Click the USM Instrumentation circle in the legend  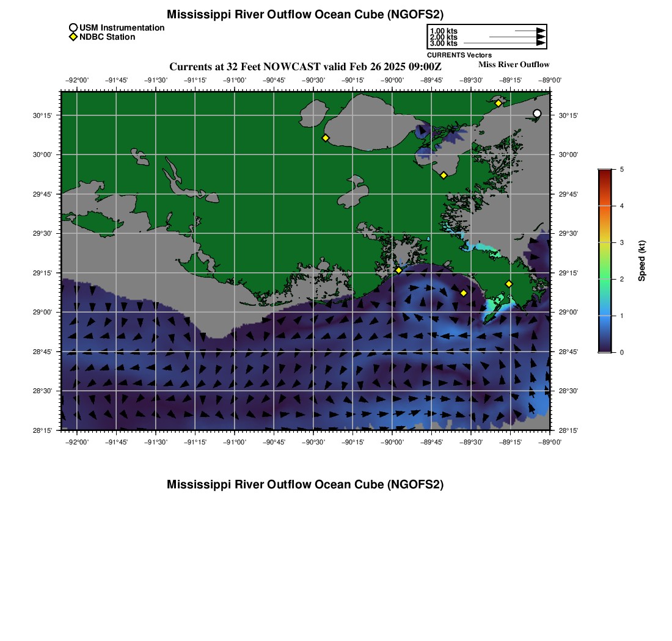pyautogui.click(x=73, y=28)
